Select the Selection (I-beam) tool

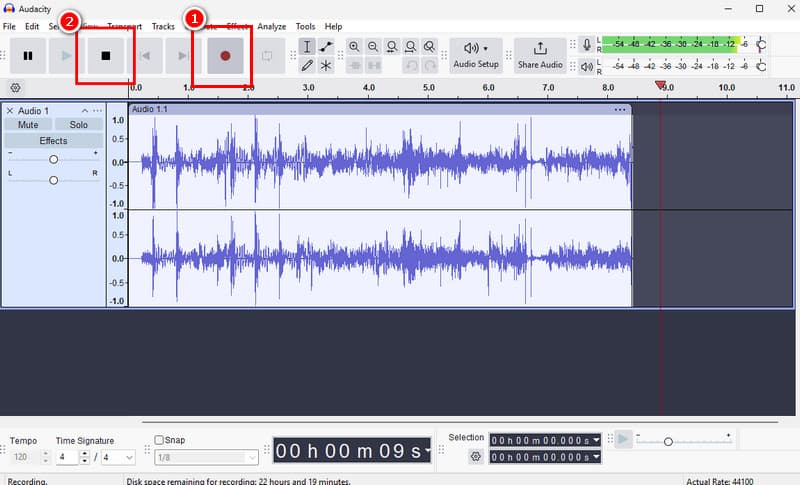[x=307, y=47]
